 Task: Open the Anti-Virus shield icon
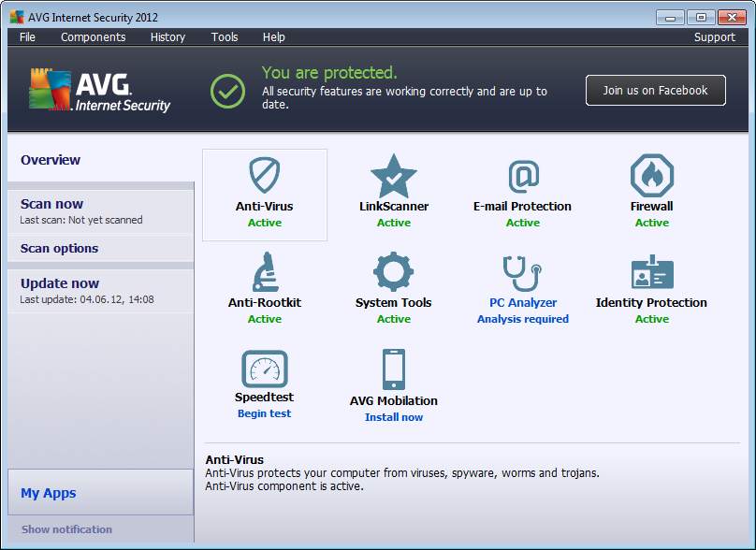pos(265,176)
